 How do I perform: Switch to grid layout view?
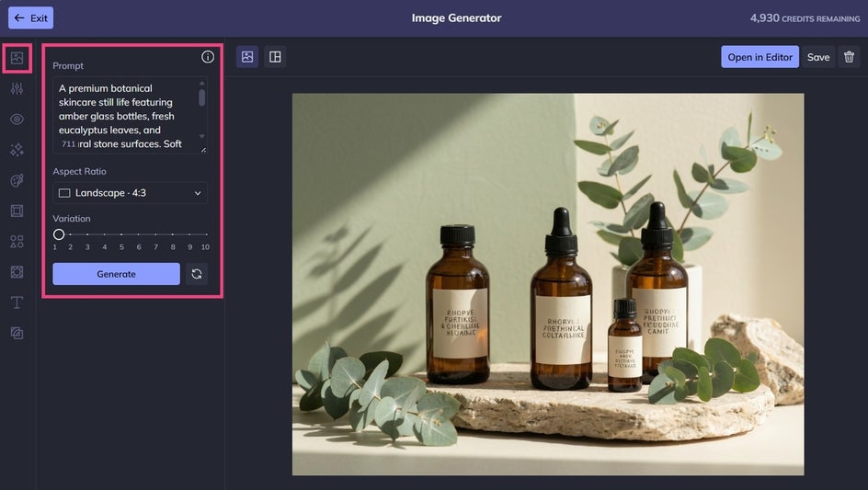(x=275, y=56)
